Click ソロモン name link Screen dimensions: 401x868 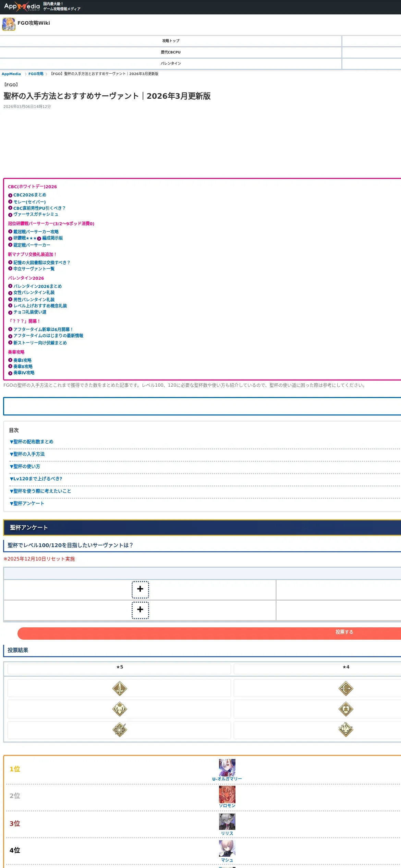coord(227,806)
